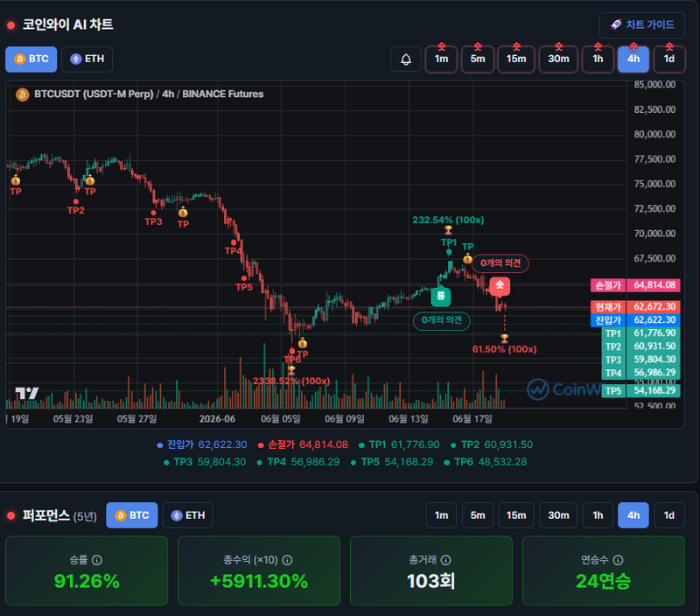Click the info icon next to 승률
This screenshot has height=616, width=700.
pyautogui.click(x=97, y=560)
